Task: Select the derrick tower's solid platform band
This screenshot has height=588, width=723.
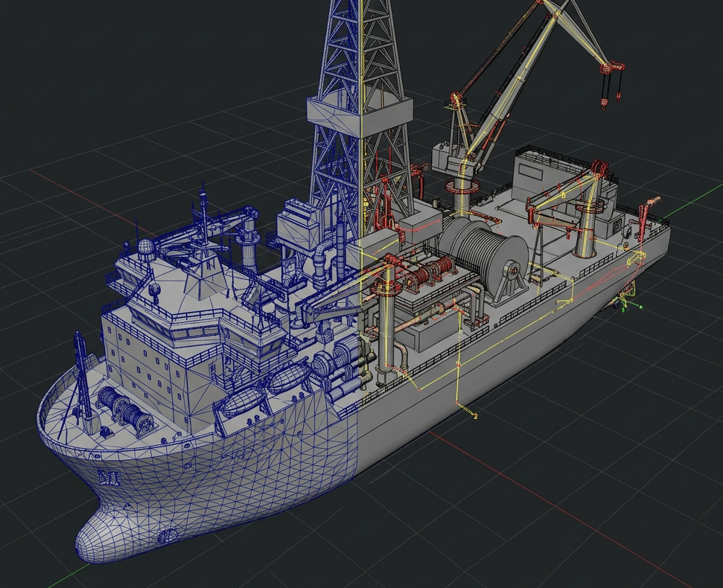Action: [x=360, y=115]
